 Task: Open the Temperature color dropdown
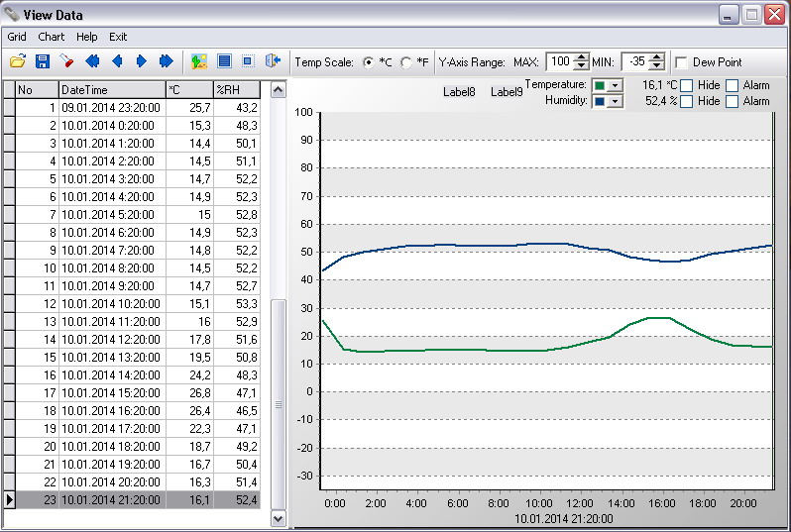616,86
